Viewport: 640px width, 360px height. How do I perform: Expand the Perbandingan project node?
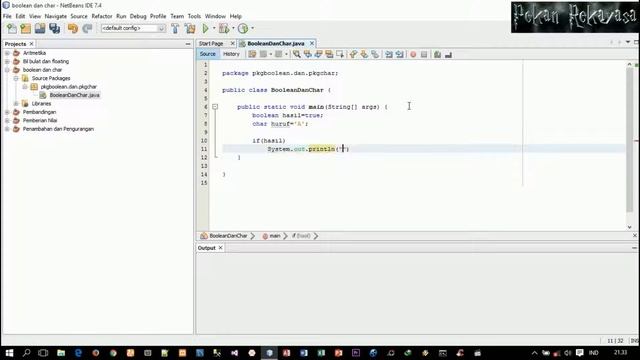click(x=7, y=112)
